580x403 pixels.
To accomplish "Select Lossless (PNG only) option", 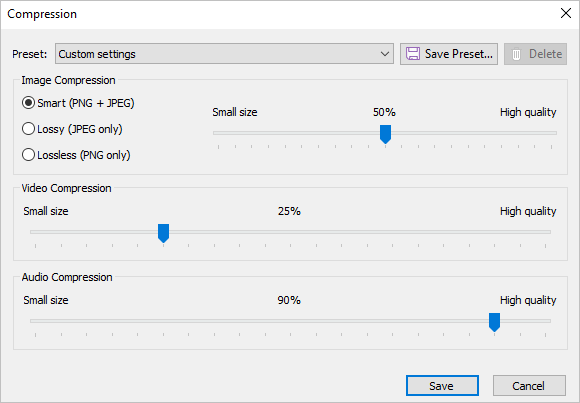I will tap(28, 155).
